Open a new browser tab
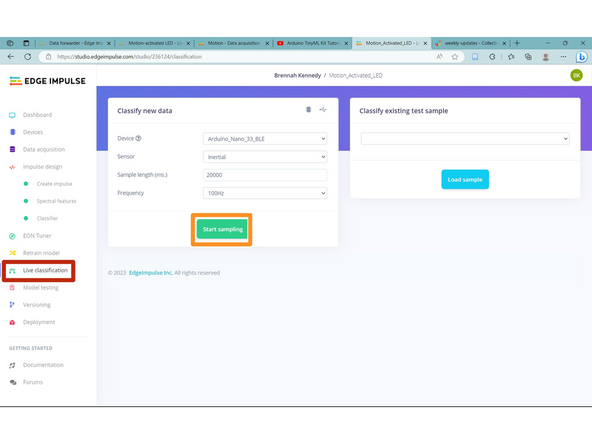The image size is (592, 444). [x=517, y=43]
